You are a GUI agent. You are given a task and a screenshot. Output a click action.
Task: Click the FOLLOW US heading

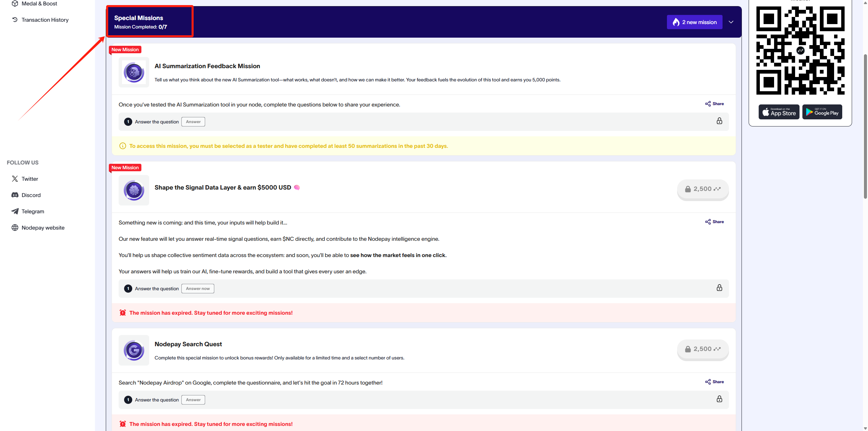[x=23, y=162]
